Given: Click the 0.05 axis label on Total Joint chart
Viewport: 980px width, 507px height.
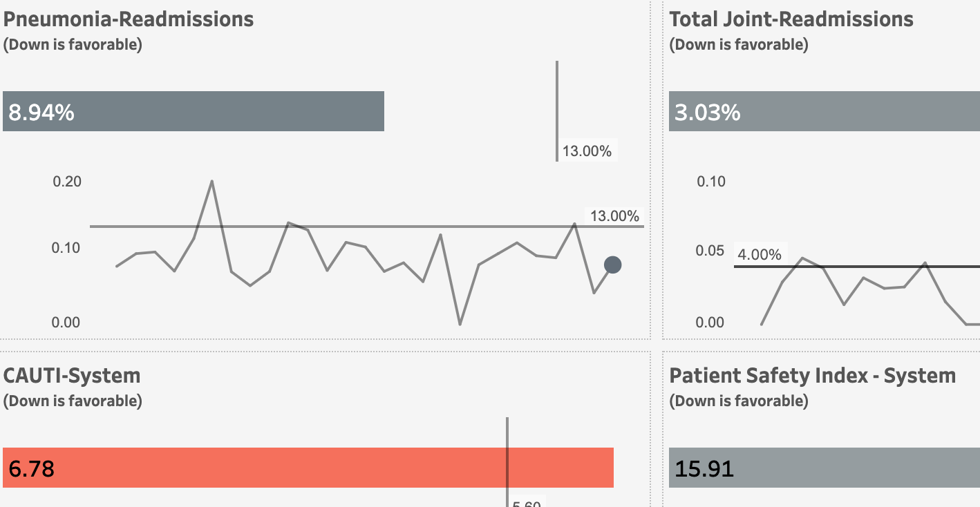Looking at the screenshot, I should [x=710, y=251].
